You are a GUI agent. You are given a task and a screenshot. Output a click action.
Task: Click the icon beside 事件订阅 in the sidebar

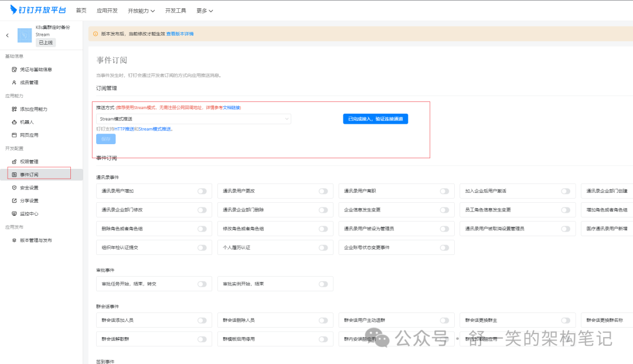[x=14, y=174]
